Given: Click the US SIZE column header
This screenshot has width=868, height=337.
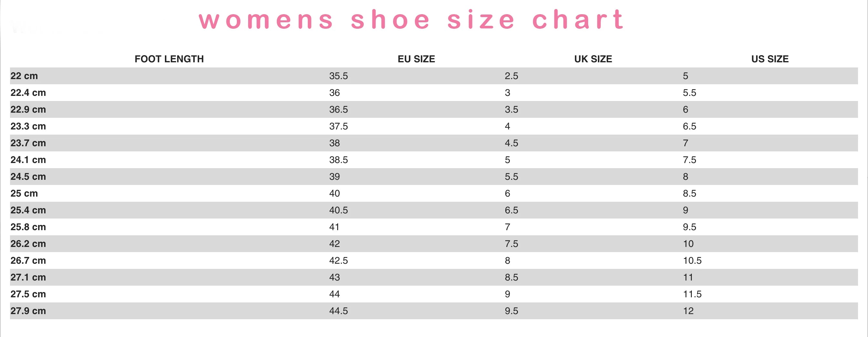Looking at the screenshot, I should pyautogui.click(x=770, y=59).
